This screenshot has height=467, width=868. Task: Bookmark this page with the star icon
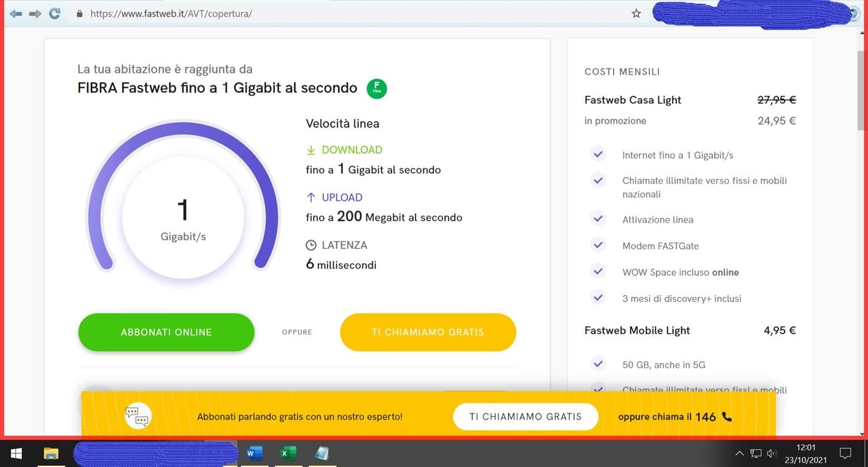(x=636, y=13)
